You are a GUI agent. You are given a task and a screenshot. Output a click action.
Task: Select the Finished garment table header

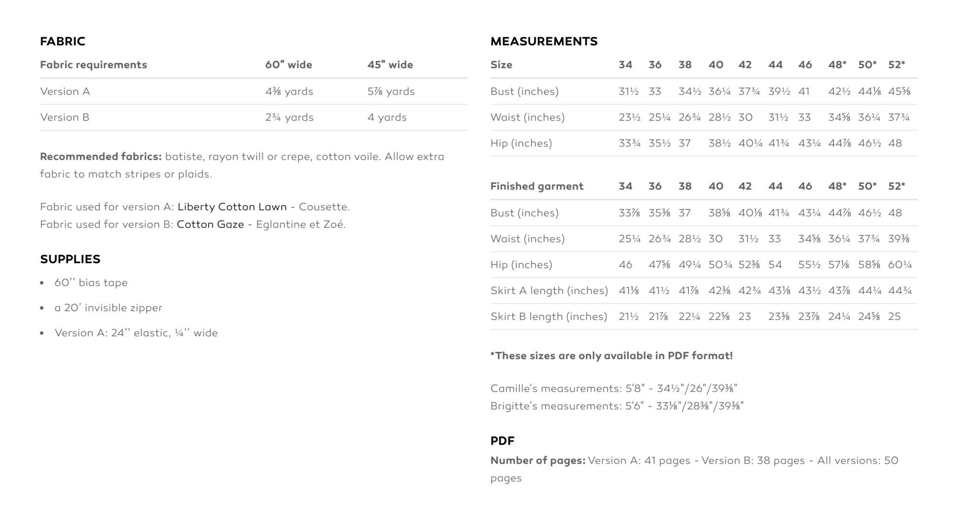click(x=537, y=186)
